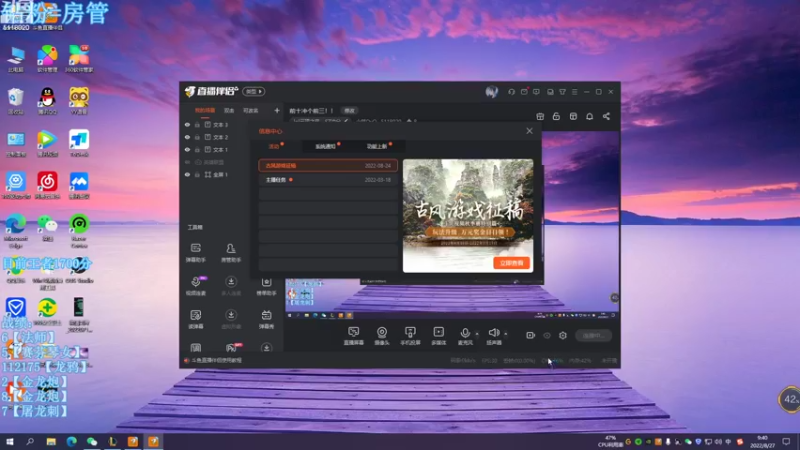800x450 pixels.
Task: Click the 修改 button beside stream title
Action: (x=349, y=111)
